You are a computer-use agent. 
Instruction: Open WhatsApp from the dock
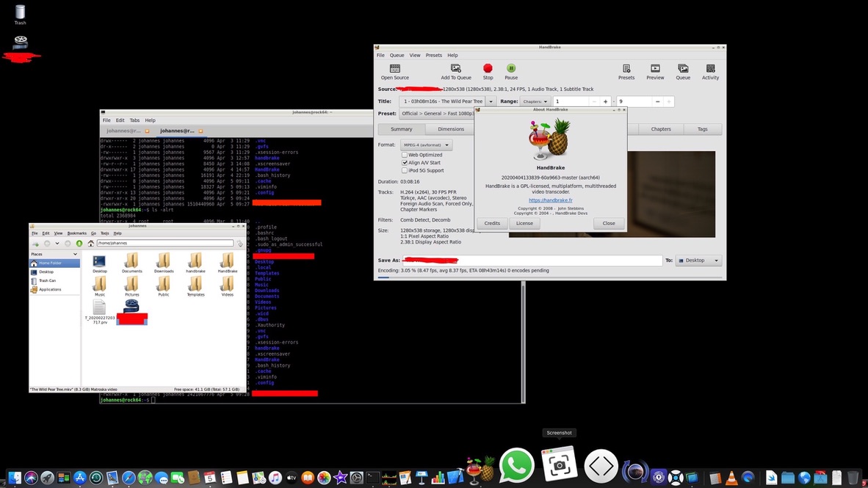tap(516, 465)
